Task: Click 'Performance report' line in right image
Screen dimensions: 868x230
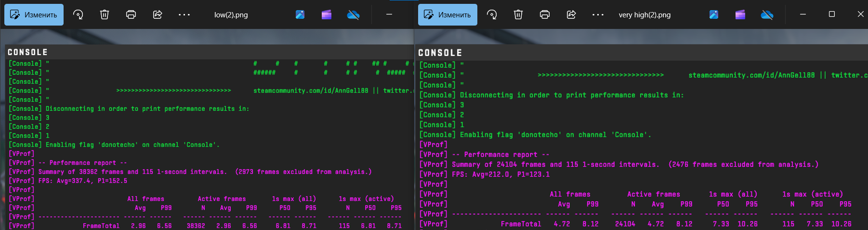Action: (500, 154)
